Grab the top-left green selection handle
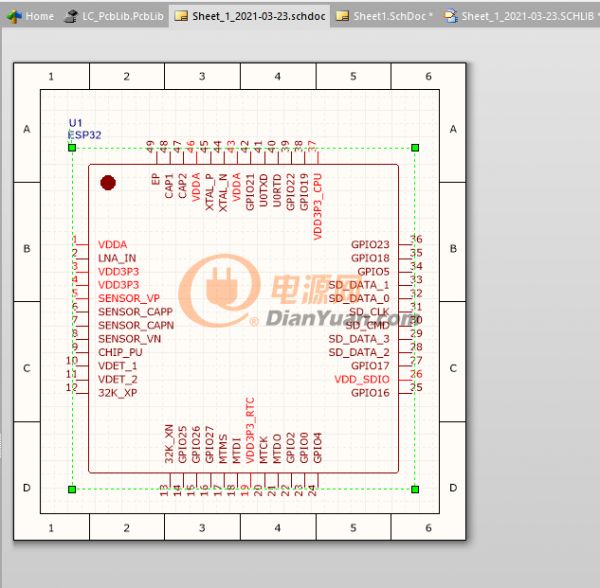 coord(72,148)
